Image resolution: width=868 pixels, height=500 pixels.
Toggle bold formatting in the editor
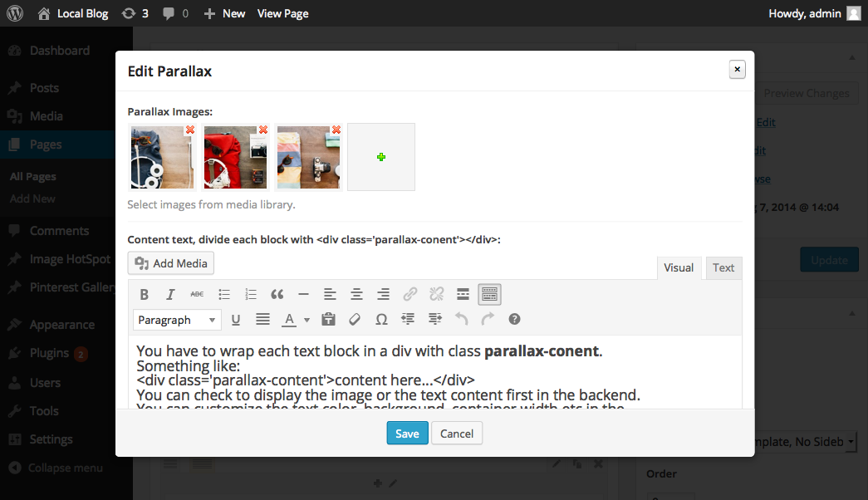click(145, 294)
